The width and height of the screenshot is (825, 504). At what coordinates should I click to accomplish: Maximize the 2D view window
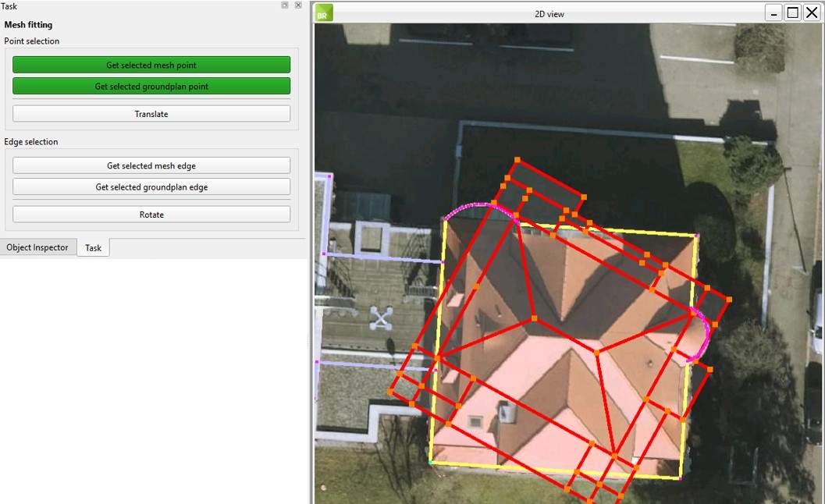792,13
